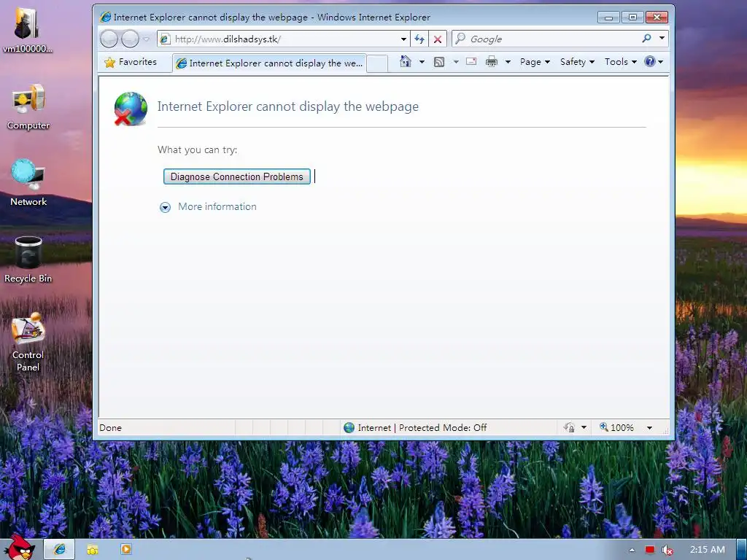747x560 pixels.
Task: Open the search provider dropdown arrow
Action: click(662, 38)
